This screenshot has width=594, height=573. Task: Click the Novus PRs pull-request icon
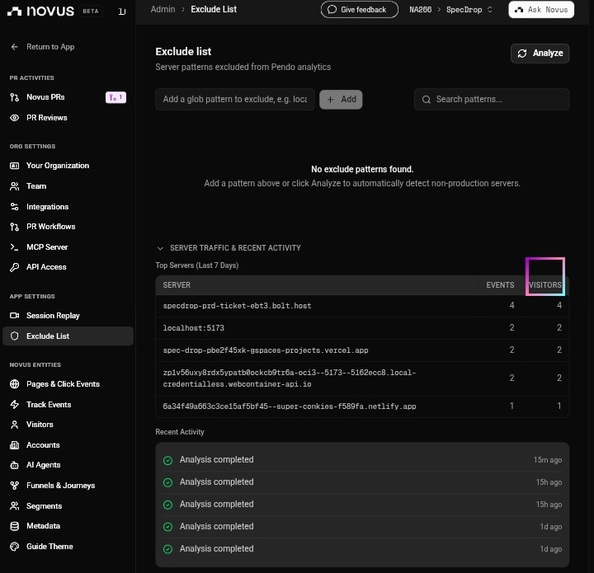[x=14, y=97]
